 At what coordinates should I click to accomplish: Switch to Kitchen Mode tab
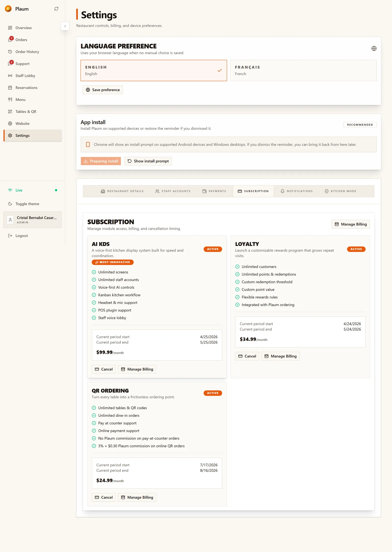pos(341,191)
